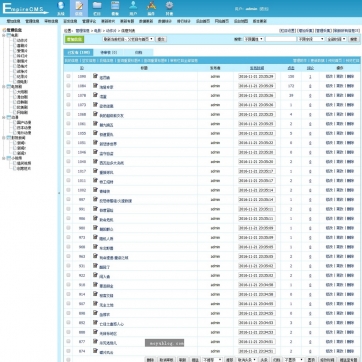Open 国产动漫 in the category tree
This screenshot has width=362, height=362.
24,122
